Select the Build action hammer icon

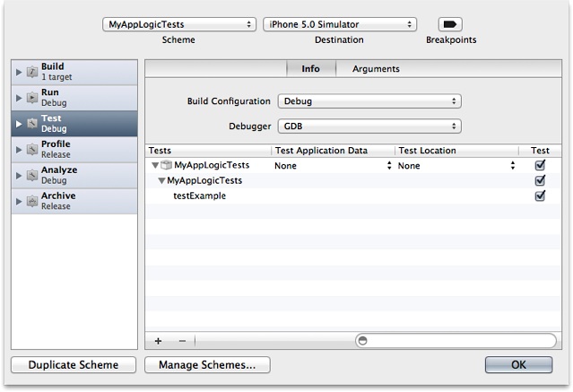point(33,72)
